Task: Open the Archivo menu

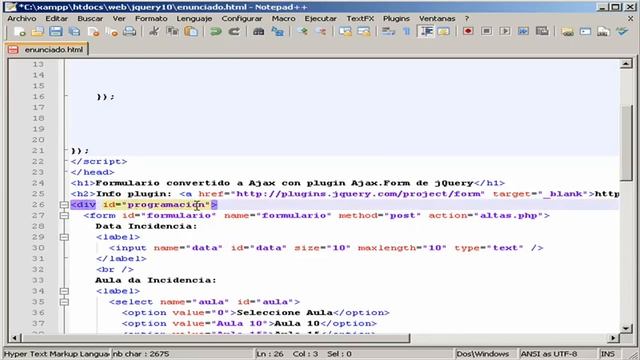Action: (x=22, y=18)
